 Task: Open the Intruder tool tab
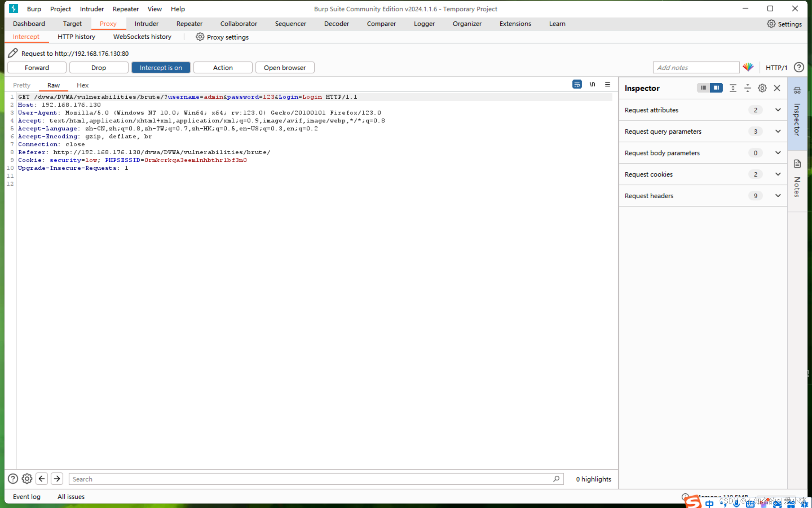tap(146, 24)
